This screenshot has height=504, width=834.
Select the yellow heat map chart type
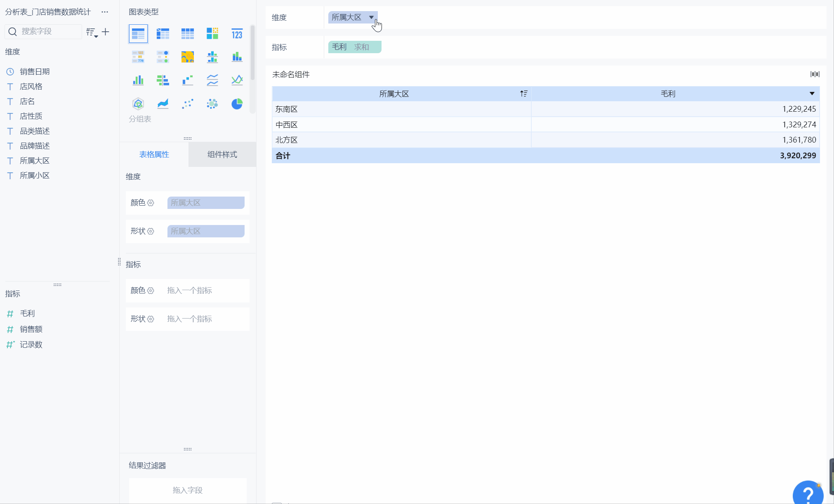(x=188, y=57)
